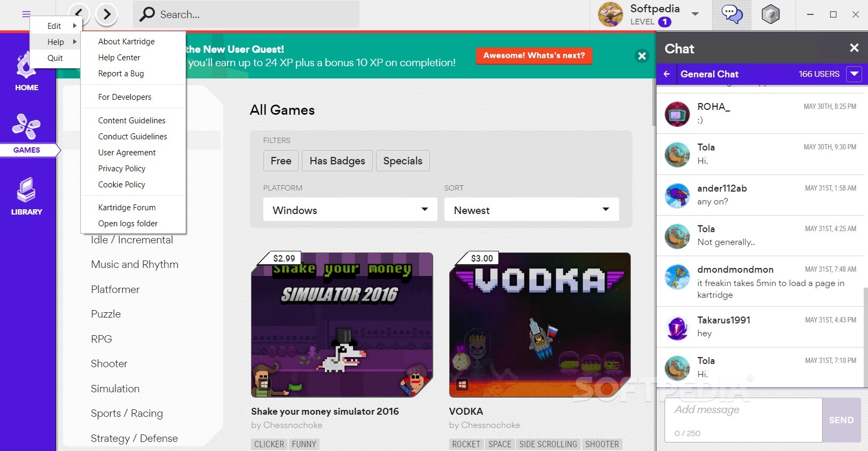Filter by CLICKER tag

coord(269,444)
